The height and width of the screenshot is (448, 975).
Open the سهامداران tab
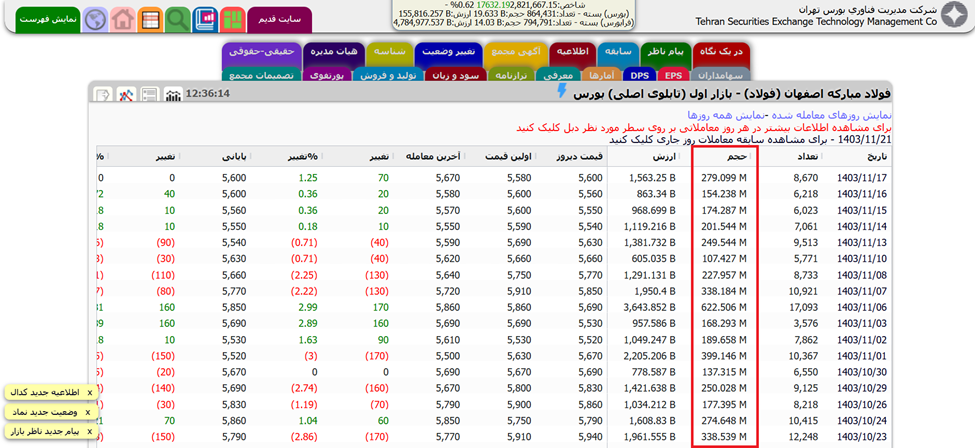point(720,75)
